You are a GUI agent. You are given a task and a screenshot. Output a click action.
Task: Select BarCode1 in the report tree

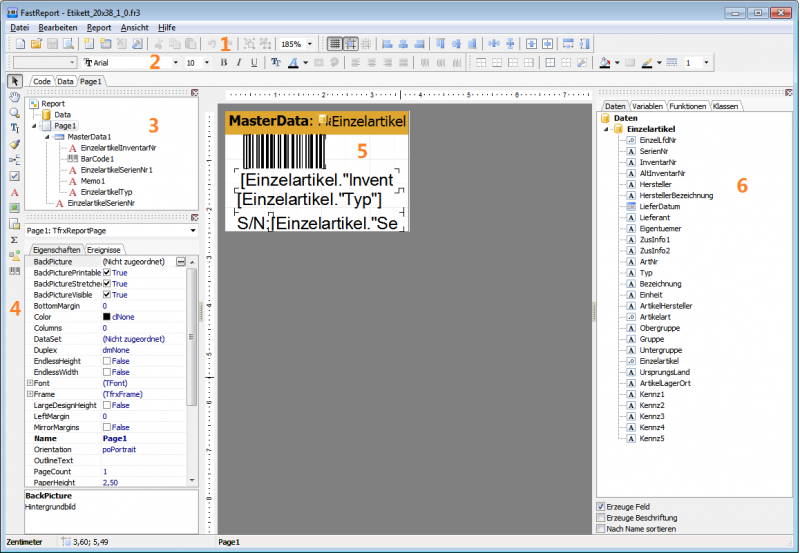(x=97, y=159)
